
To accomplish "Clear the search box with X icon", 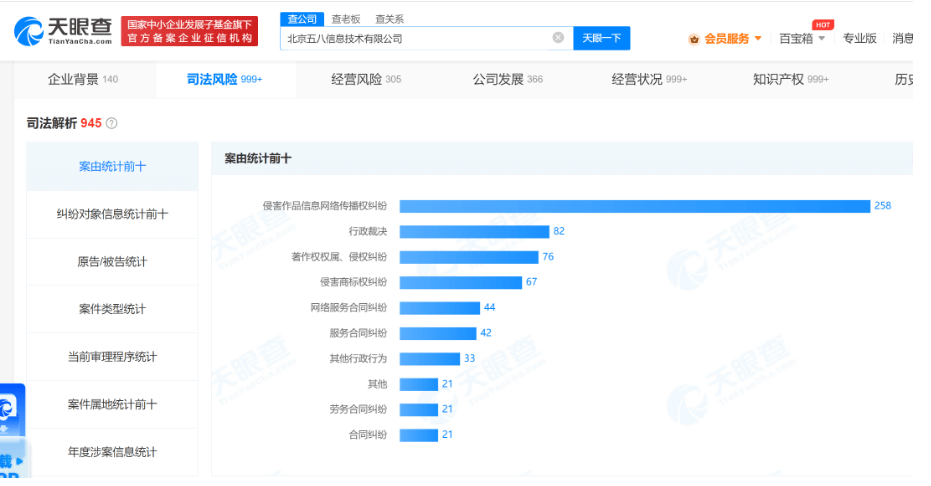I will click(558, 38).
